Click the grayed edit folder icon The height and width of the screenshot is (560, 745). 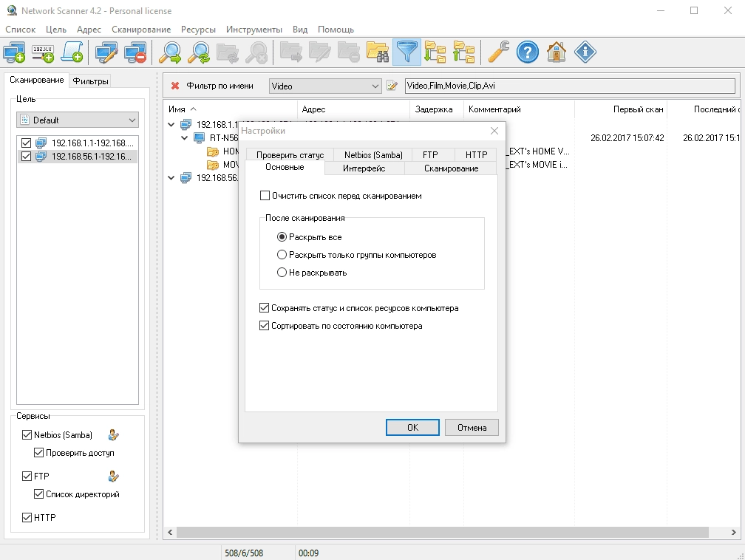click(x=320, y=52)
